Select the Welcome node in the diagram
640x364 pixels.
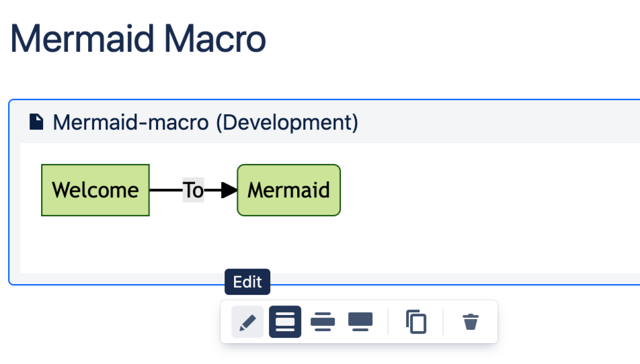[95, 190]
